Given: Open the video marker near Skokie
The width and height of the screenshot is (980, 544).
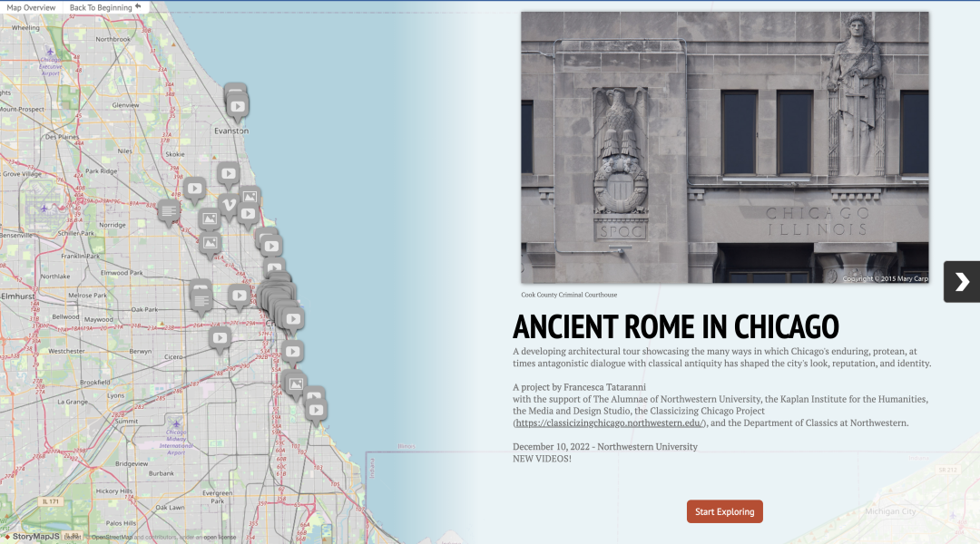Looking at the screenshot, I should point(195,188).
